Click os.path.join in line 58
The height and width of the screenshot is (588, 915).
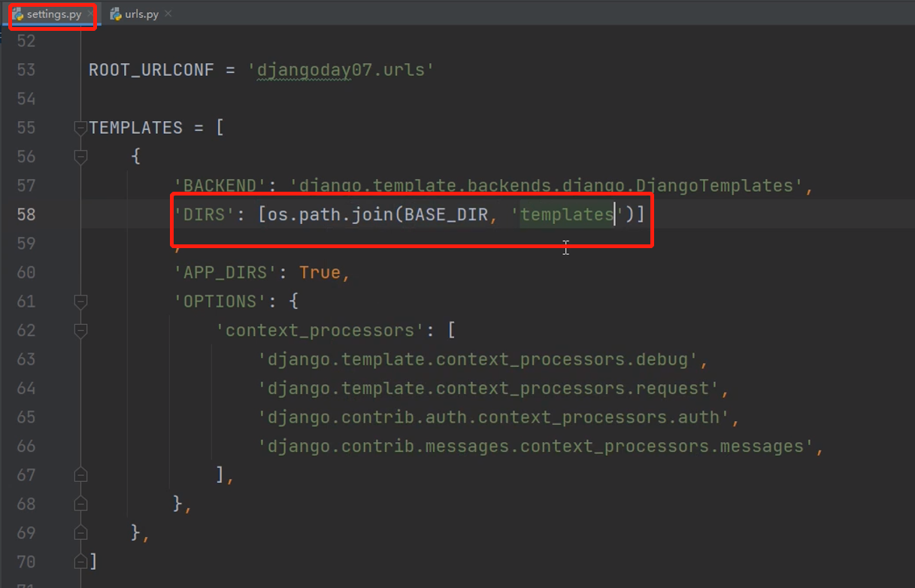click(x=331, y=214)
